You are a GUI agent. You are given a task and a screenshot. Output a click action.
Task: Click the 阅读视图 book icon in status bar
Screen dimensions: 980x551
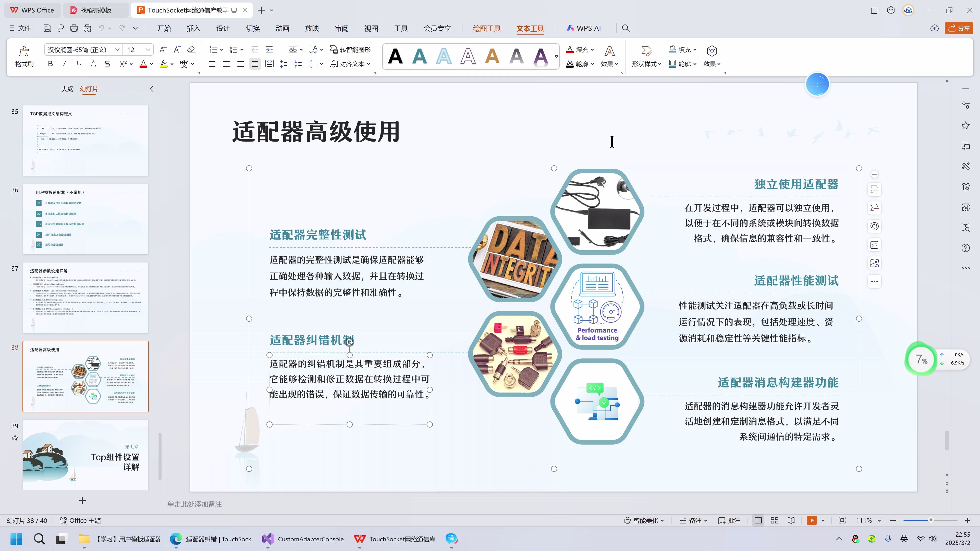click(791, 520)
